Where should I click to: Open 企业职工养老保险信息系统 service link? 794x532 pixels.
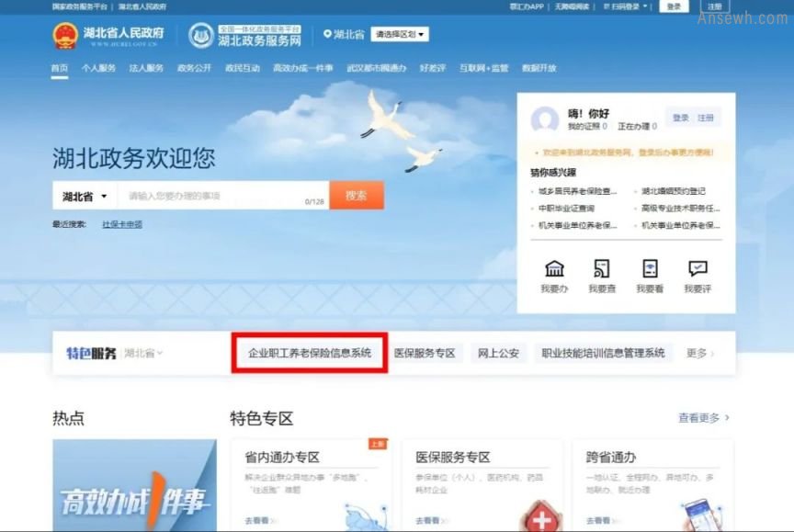point(310,353)
